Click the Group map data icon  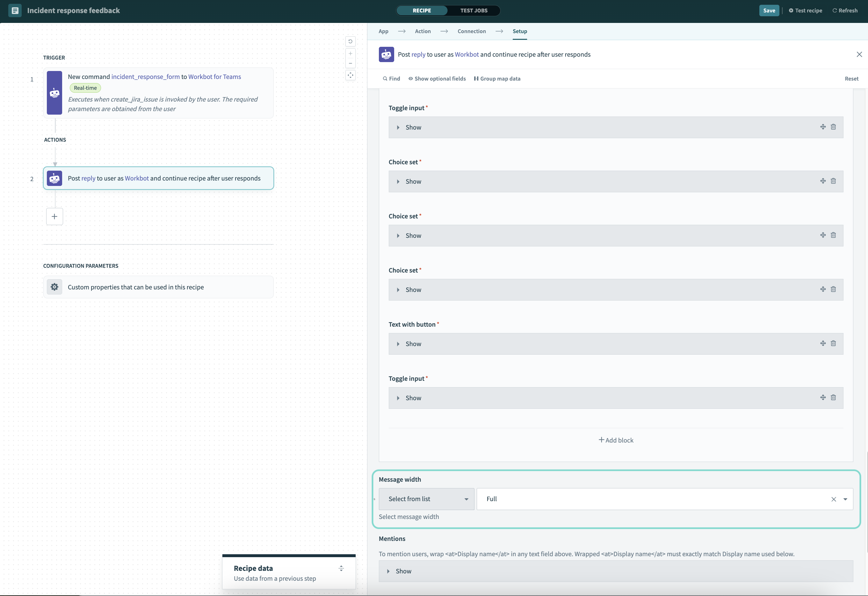tap(476, 78)
